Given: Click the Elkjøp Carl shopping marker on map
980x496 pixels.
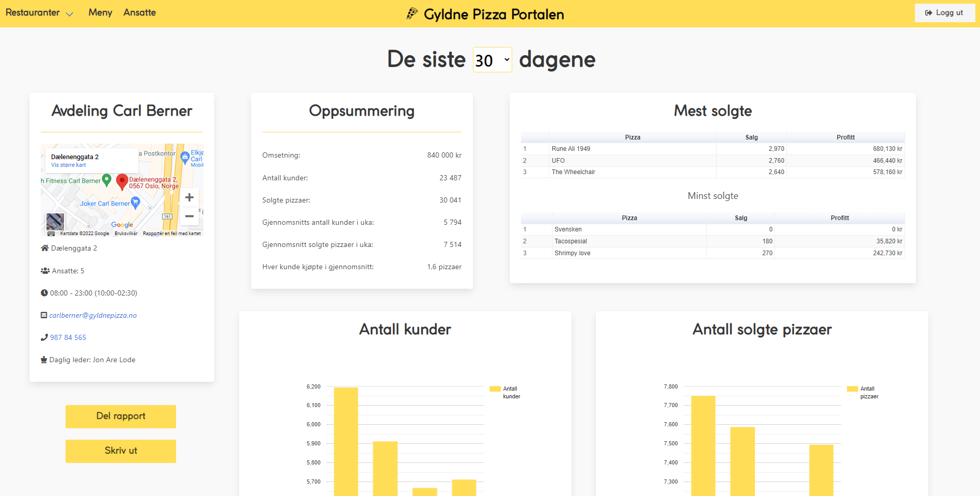Looking at the screenshot, I should [x=185, y=158].
